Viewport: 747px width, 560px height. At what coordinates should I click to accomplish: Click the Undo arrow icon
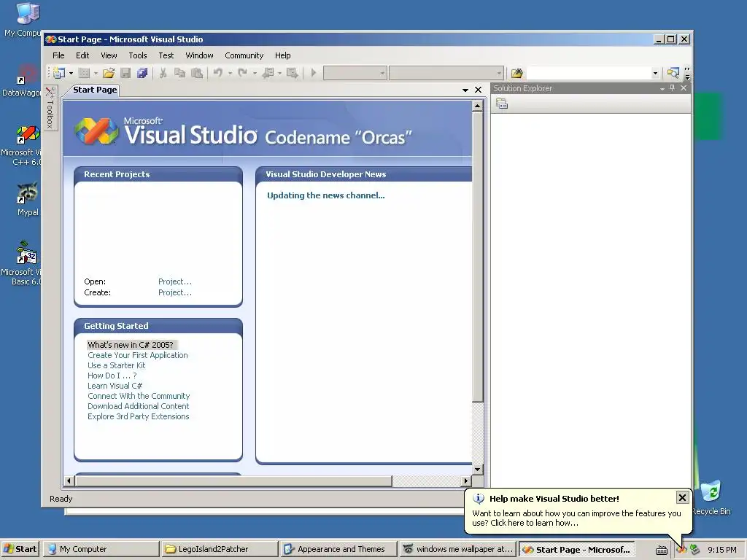217,73
